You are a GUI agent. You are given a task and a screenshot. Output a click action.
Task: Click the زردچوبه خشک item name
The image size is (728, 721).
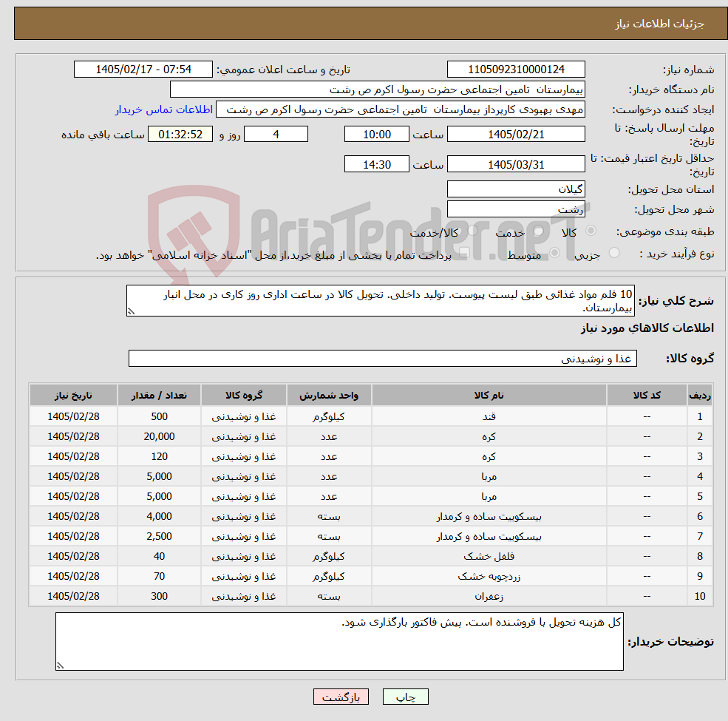click(489, 576)
